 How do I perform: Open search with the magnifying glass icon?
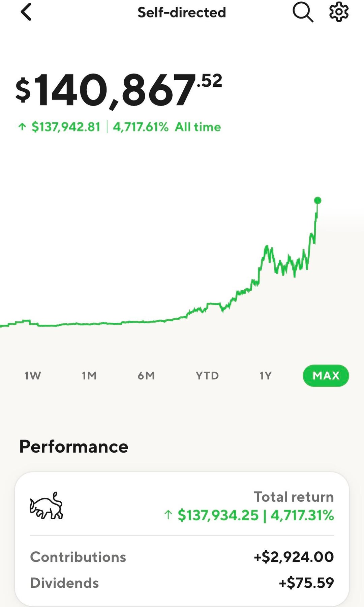tap(303, 12)
